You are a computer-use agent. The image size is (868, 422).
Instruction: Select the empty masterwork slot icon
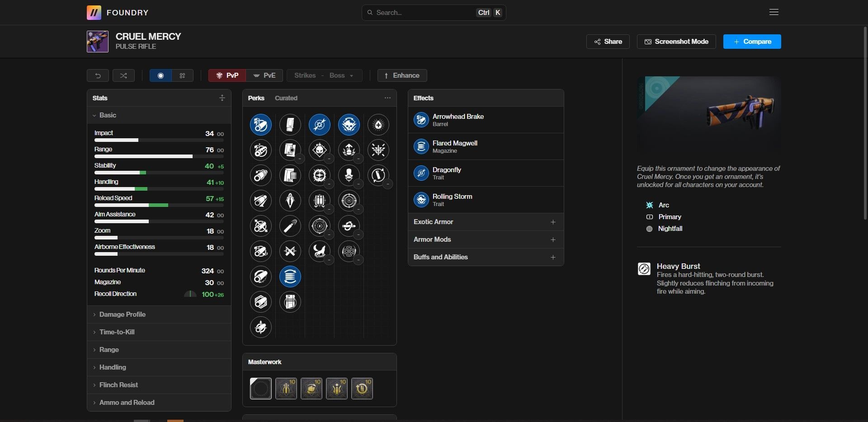coord(260,389)
